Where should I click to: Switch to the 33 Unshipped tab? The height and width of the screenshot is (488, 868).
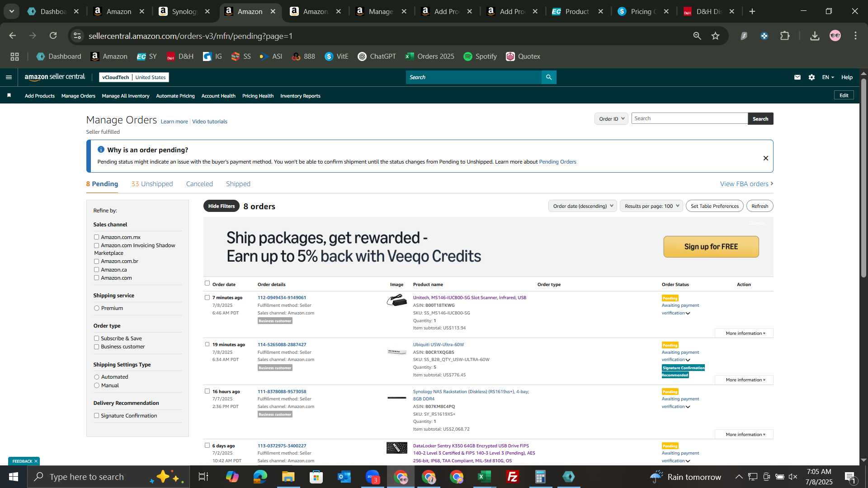tap(152, 184)
